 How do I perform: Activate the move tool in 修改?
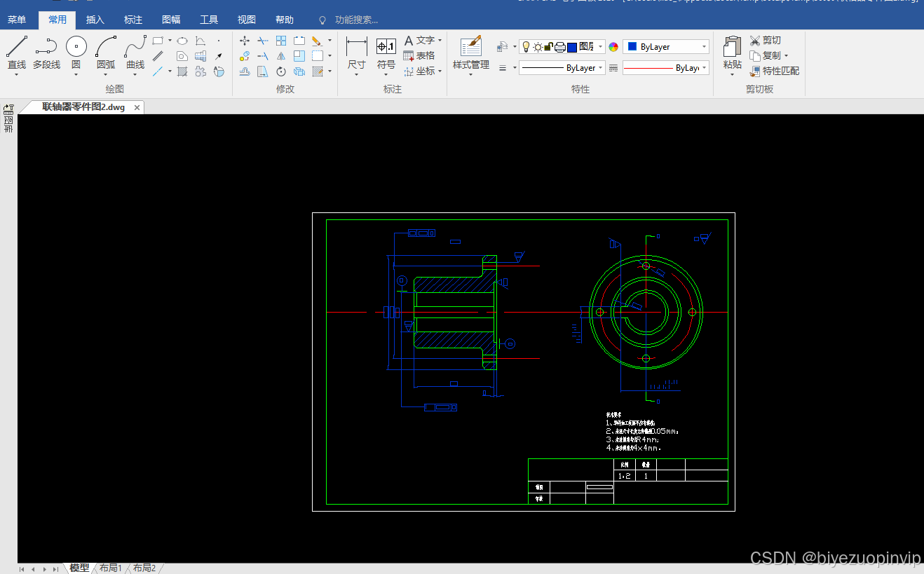point(245,41)
